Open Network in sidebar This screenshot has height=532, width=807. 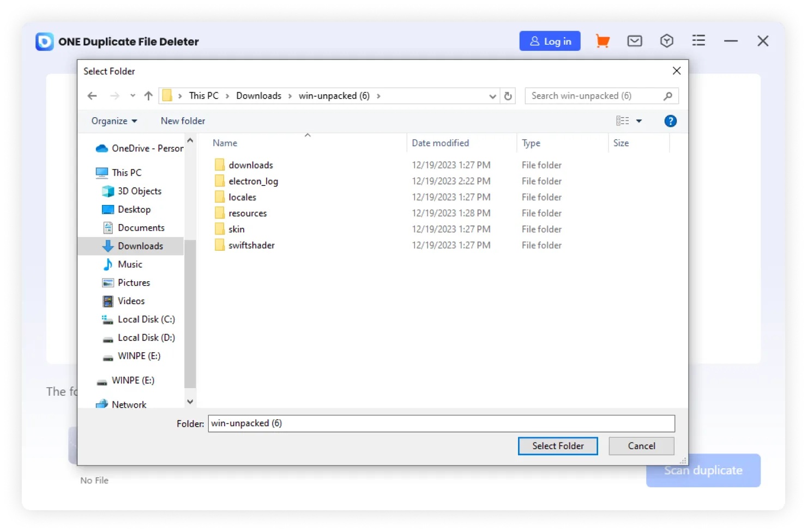pos(129,404)
